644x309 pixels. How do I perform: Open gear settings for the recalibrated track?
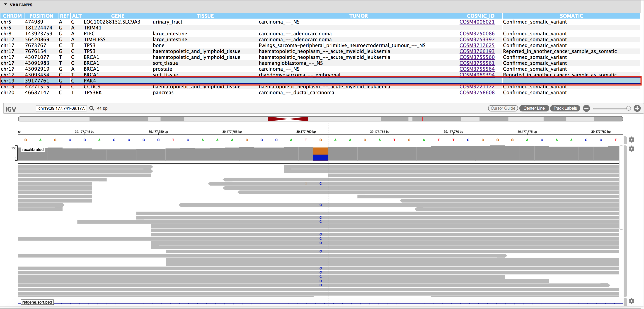click(x=631, y=149)
